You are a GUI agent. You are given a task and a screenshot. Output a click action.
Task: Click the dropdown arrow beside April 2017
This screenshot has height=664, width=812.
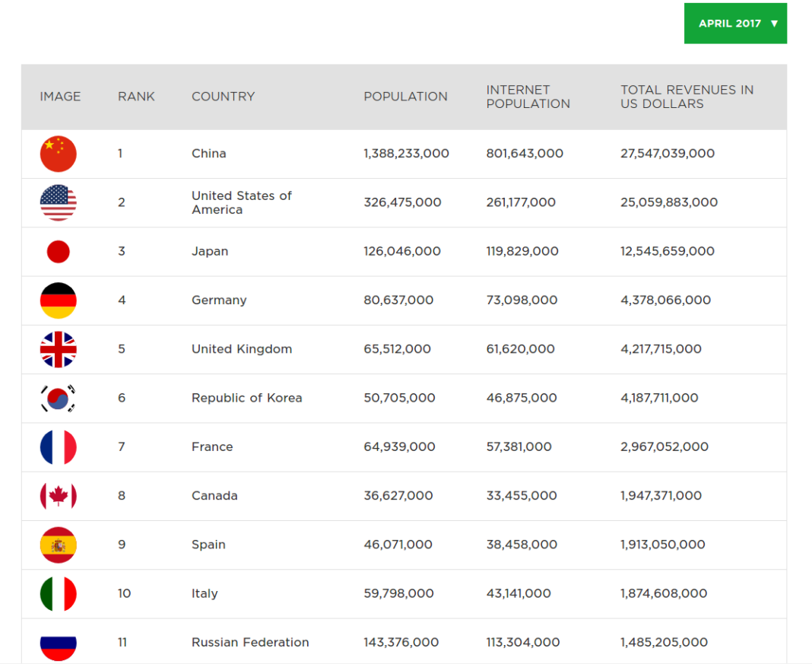coord(774,24)
